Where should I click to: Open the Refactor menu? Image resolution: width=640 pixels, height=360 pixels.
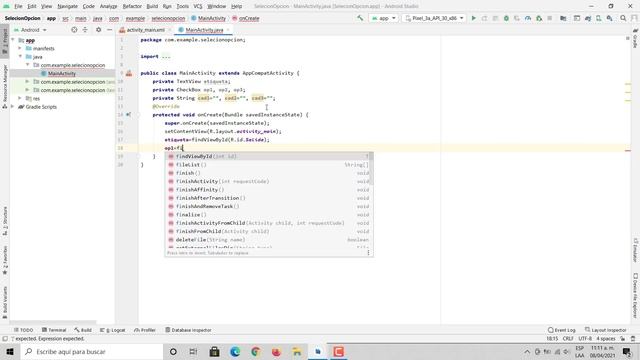click(x=132, y=6)
